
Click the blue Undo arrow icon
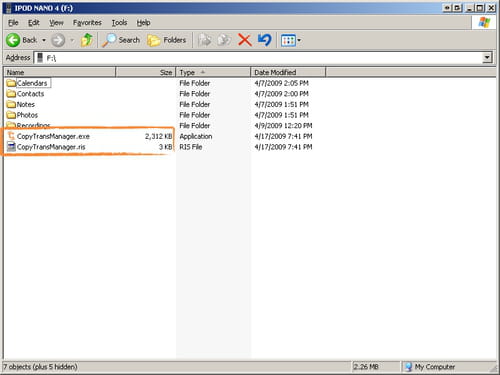[x=265, y=40]
